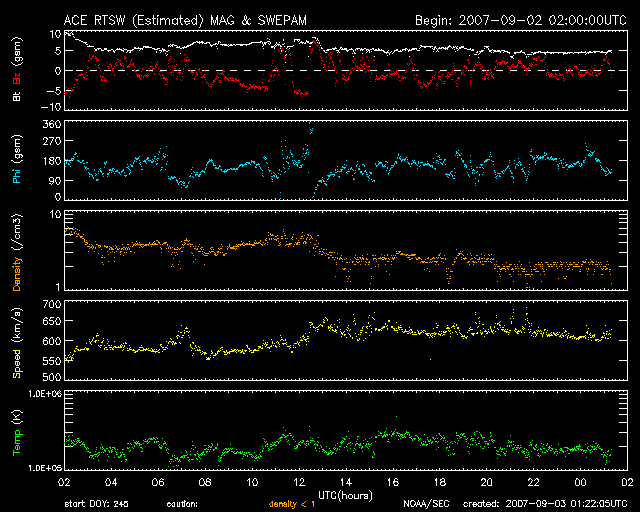Click the upper '1.0E+06' Temp axis tick
Image resolution: width=640 pixels, height=512 pixels.
click(45, 394)
